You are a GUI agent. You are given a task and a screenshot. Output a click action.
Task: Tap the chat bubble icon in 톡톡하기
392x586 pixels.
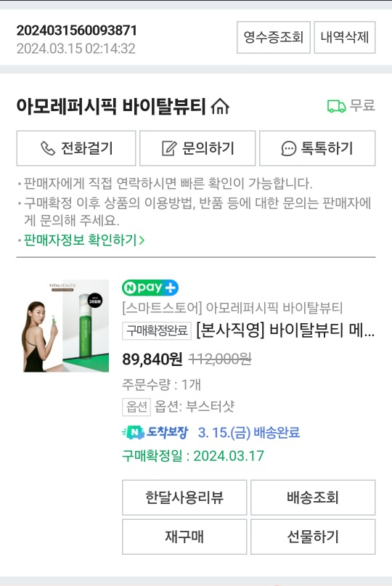pyautogui.click(x=288, y=148)
